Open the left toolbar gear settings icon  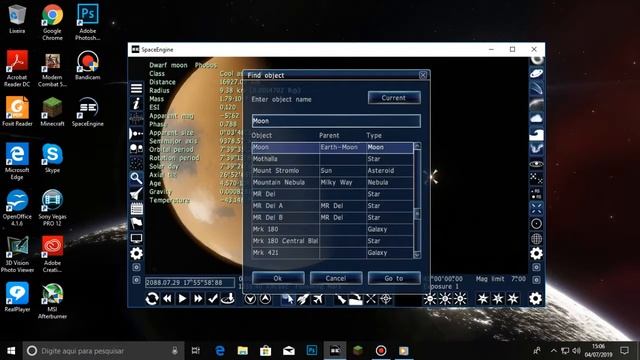click(x=136, y=253)
